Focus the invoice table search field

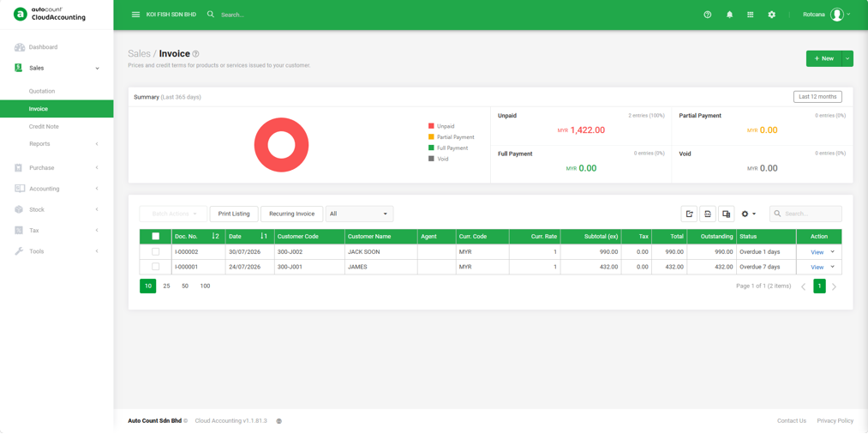click(x=806, y=214)
